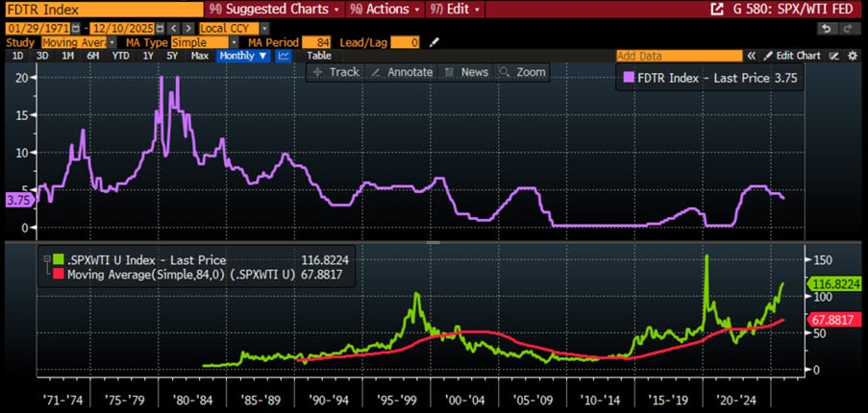Switch to Table view
Viewport: 868px width, 413px height.
click(319, 56)
